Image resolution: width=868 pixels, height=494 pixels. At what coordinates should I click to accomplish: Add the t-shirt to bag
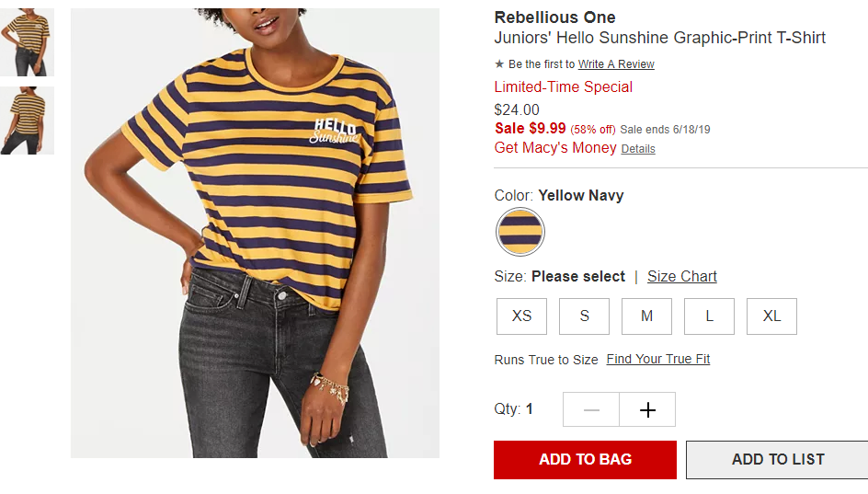tap(585, 460)
